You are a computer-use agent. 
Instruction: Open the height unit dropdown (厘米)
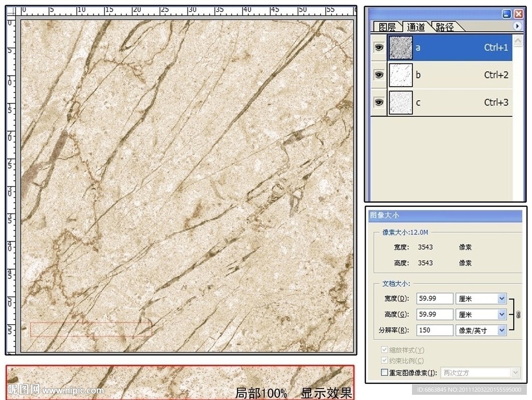(x=501, y=314)
